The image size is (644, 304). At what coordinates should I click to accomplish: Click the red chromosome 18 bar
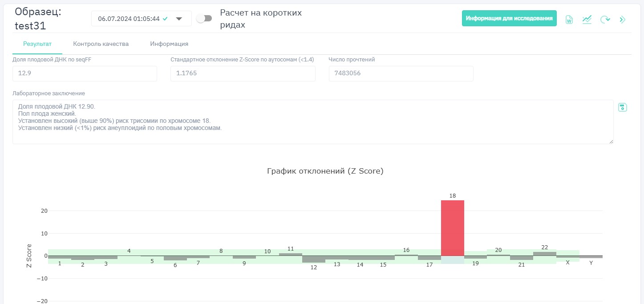452,228
